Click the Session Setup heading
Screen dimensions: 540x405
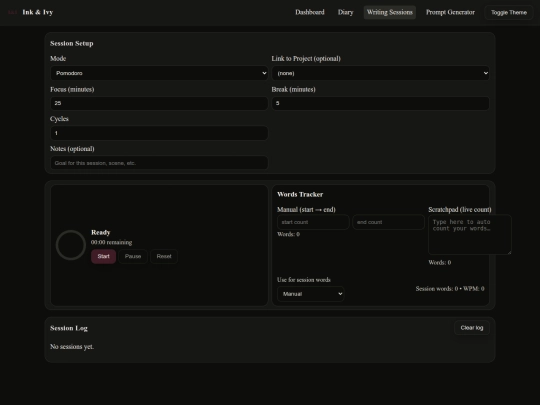point(72,43)
